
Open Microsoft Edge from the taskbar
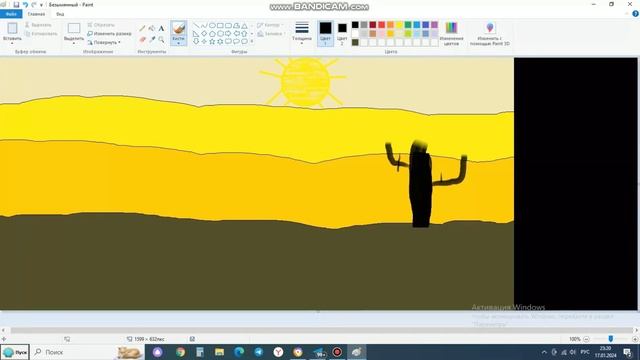(239, 352)
